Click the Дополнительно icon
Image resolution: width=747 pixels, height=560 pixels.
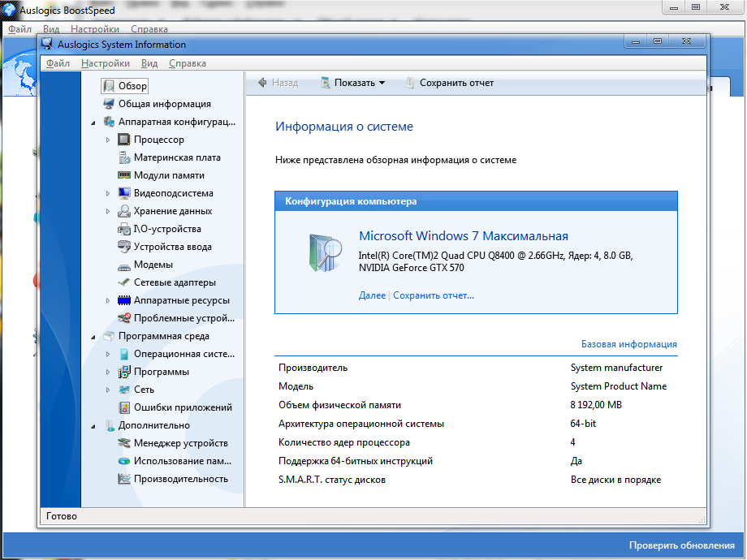click(x=109, y=425)
